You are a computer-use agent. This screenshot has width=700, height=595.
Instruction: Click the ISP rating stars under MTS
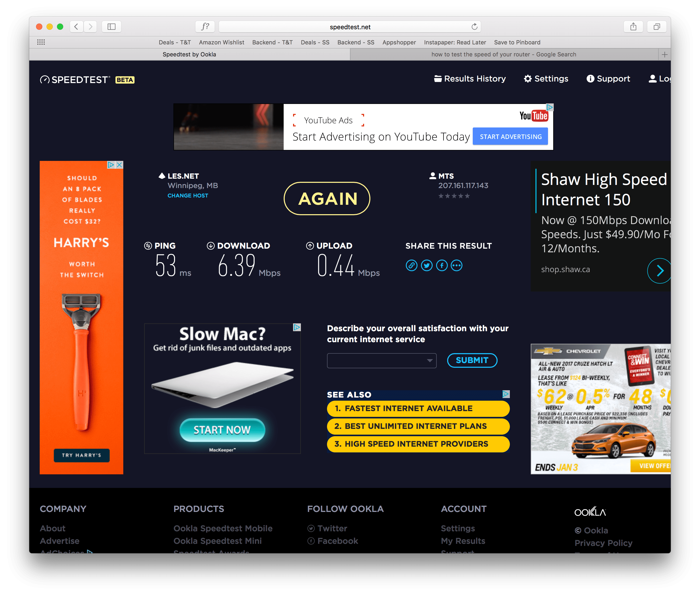454,196
